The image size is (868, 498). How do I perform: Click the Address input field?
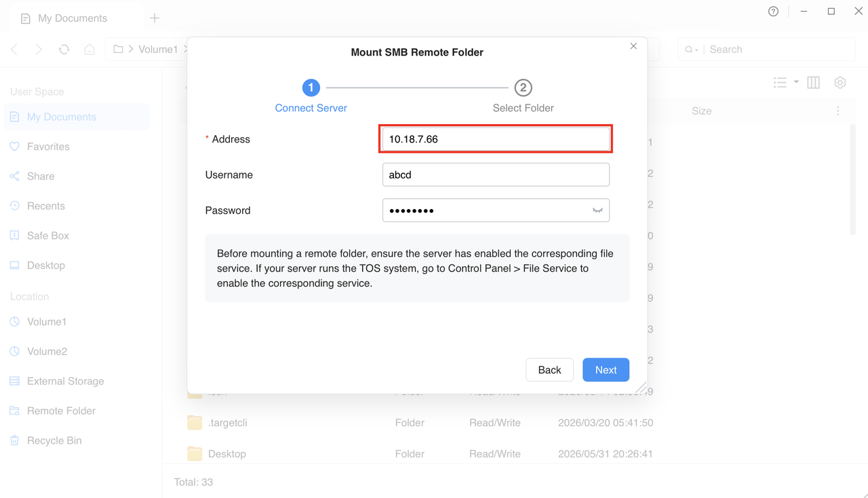496,139
